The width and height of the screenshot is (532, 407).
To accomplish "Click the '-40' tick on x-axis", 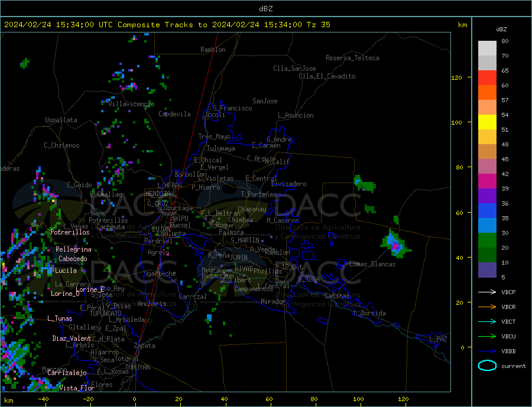I will 43,399.
